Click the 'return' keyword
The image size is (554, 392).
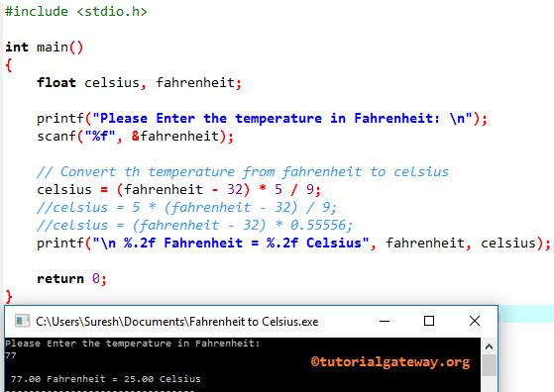tap(60, 279)
